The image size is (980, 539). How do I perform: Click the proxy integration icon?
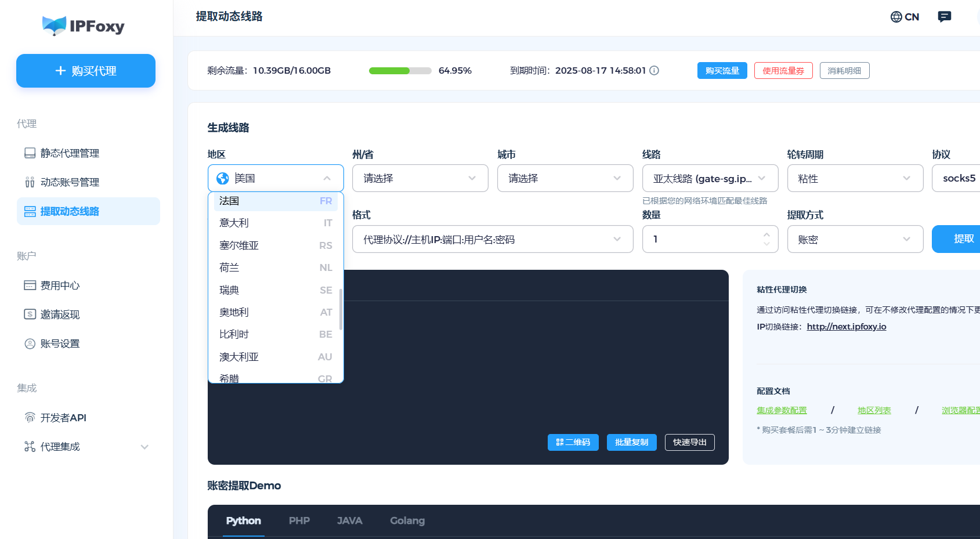click(x=30, y=447)
